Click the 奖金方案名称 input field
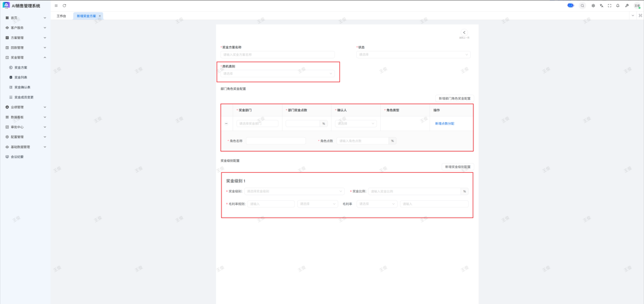Screen dimensions: 644x304 [x=277, y=54]
